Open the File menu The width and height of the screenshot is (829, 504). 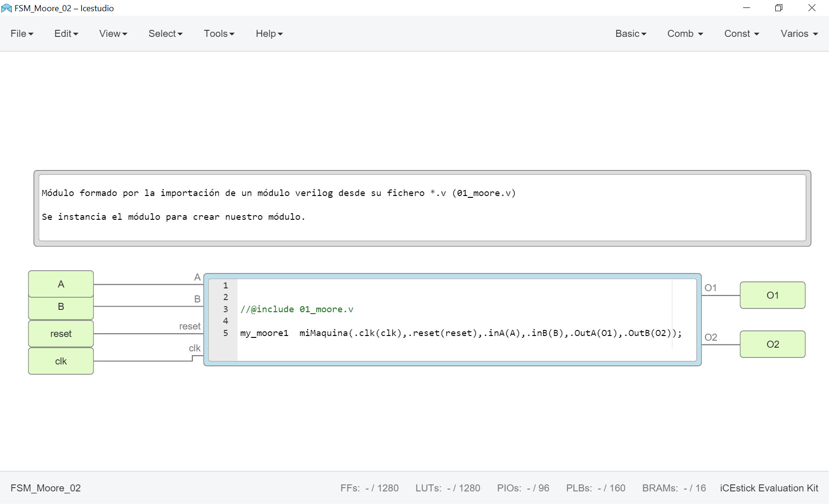tap(22, 34)
